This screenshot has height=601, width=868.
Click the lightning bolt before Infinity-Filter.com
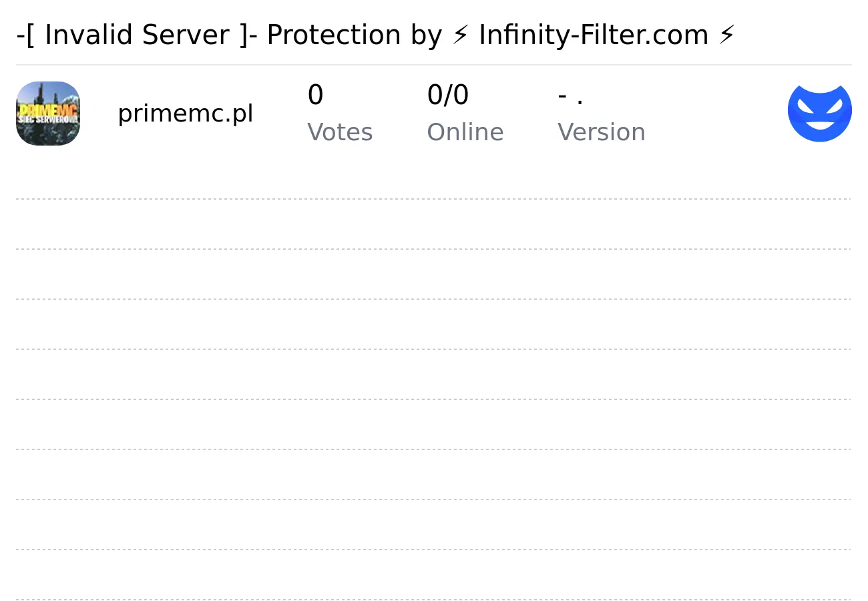pos(460,35)
